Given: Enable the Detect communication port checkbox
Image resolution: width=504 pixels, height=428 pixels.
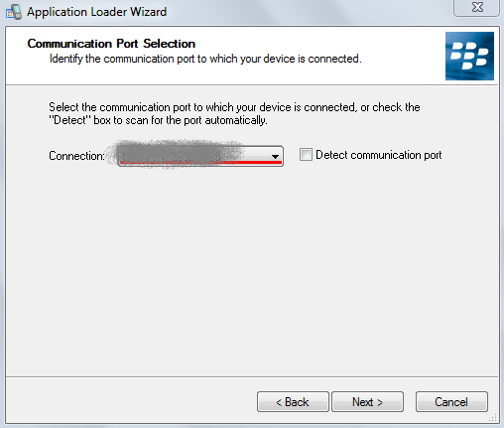Looking at the screenshot, I should 306,155.
